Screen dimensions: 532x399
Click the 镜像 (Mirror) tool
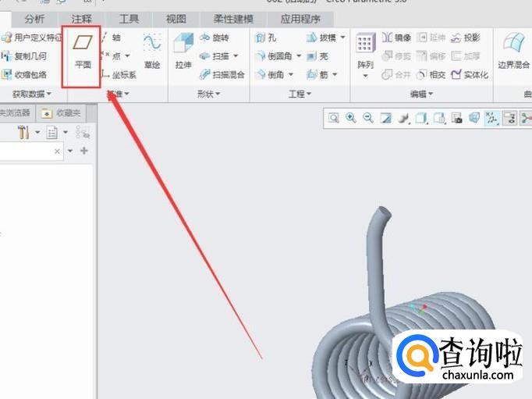pyautogui.click(x=396, y=37)
